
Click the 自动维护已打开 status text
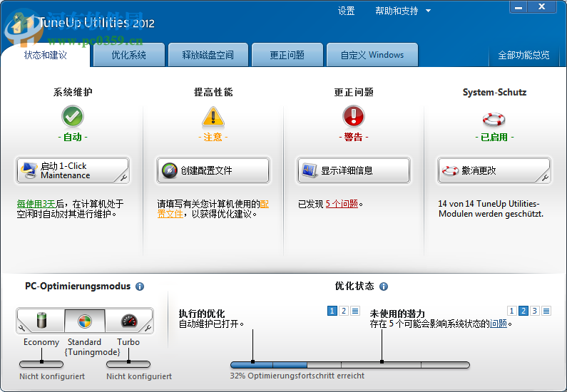[212, 324]
